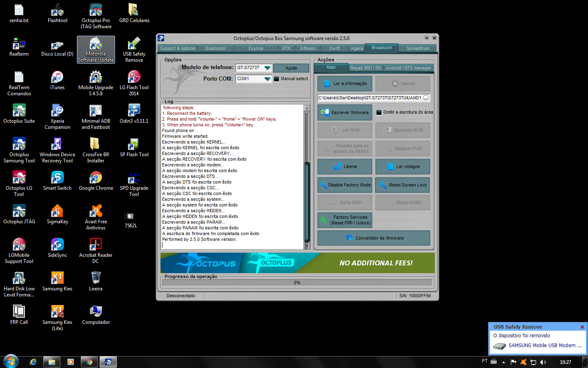Click the Log panel vertical scrollbar
This screenshot has height=368, width=588.
pos(307,177)
